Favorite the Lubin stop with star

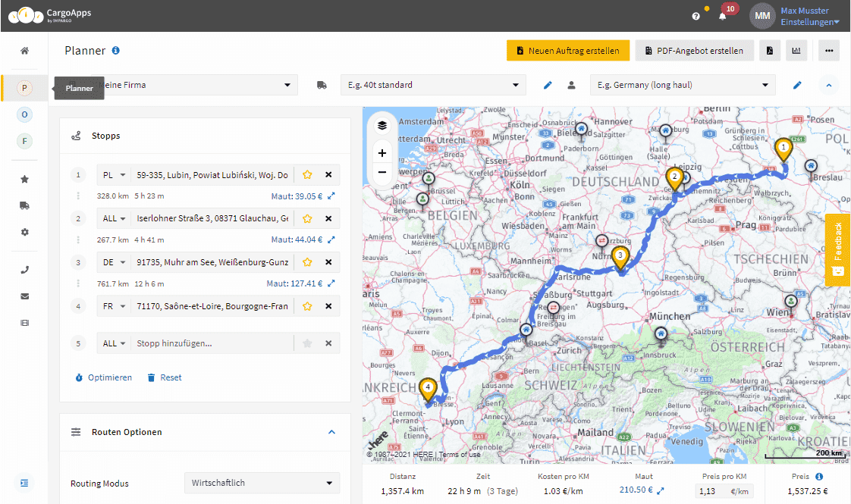pos(307,175)
